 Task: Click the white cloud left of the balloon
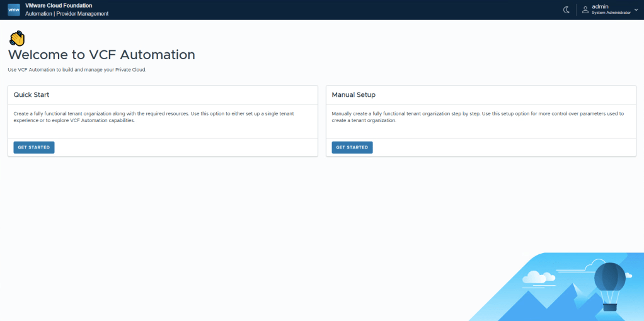tap(534, 277)
